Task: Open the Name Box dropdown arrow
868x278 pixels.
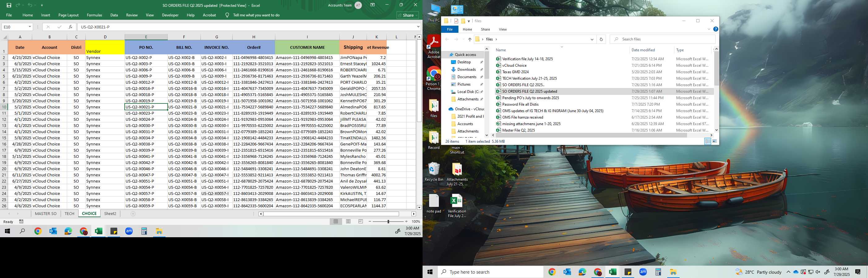Action: (30, 27)
